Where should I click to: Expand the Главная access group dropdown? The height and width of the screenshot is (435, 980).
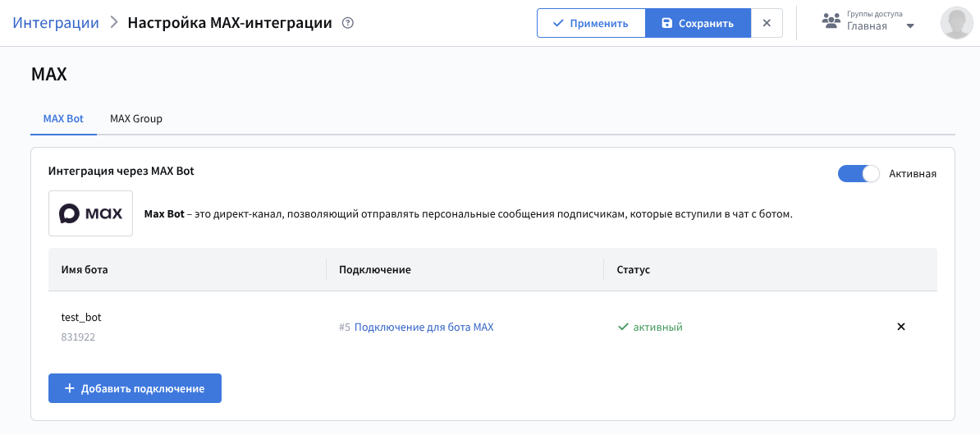(909, 26)
